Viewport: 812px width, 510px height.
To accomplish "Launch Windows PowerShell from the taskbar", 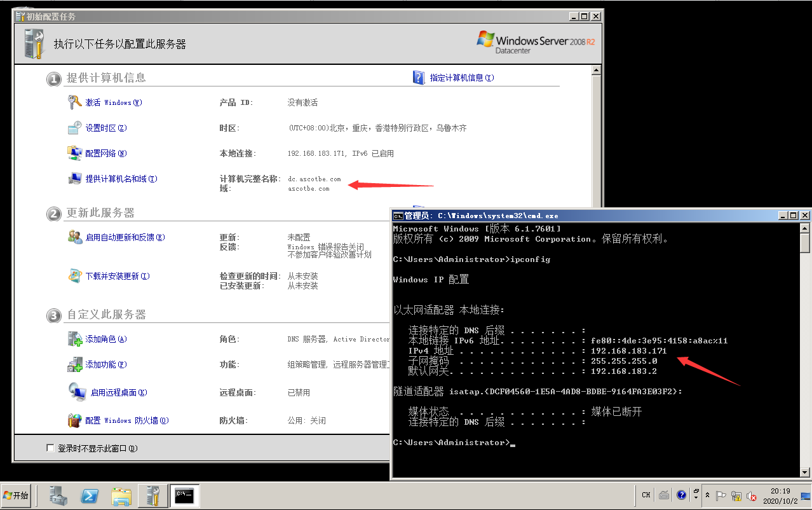I will coord(90,495).
